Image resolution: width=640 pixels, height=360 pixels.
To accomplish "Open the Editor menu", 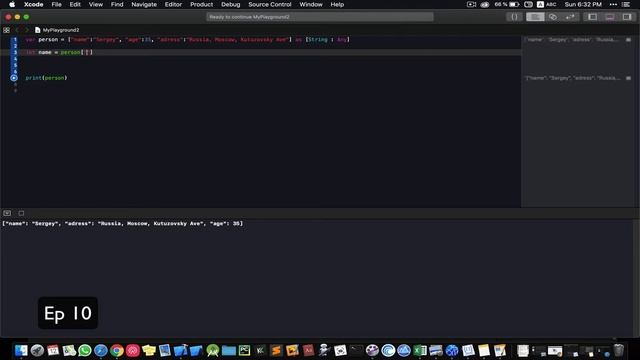I will 173,4.
